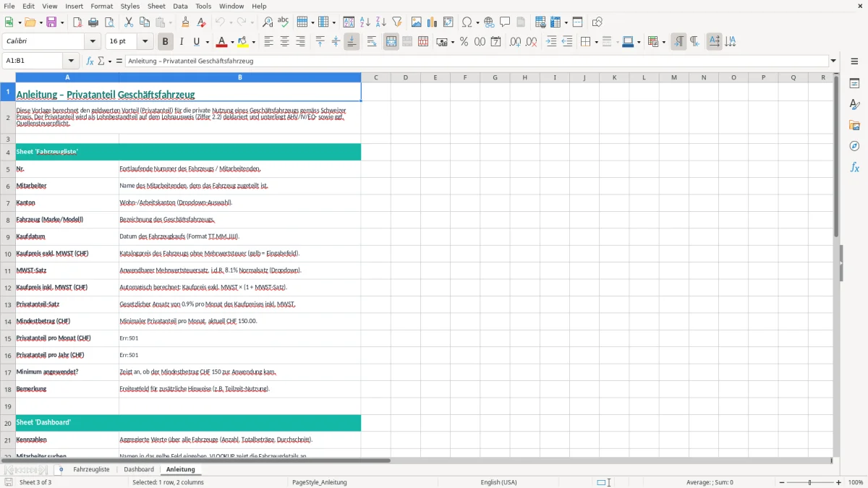Image resolution: width=868 pixels, height=488 pixels.
Task: Toggle Merge and Center Cells button
Action: pyautogui.click(x=391, y=42)
